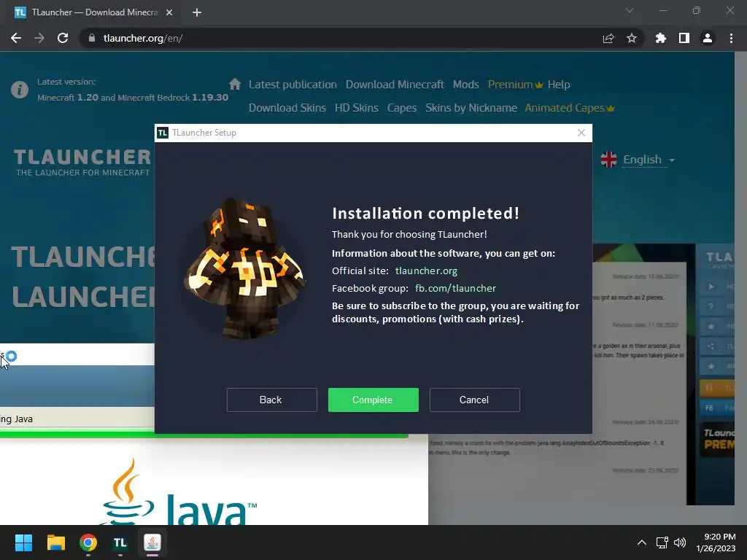Click the green Java install progress bar
The image size is (747, 560).
click(x=204, y=435)
